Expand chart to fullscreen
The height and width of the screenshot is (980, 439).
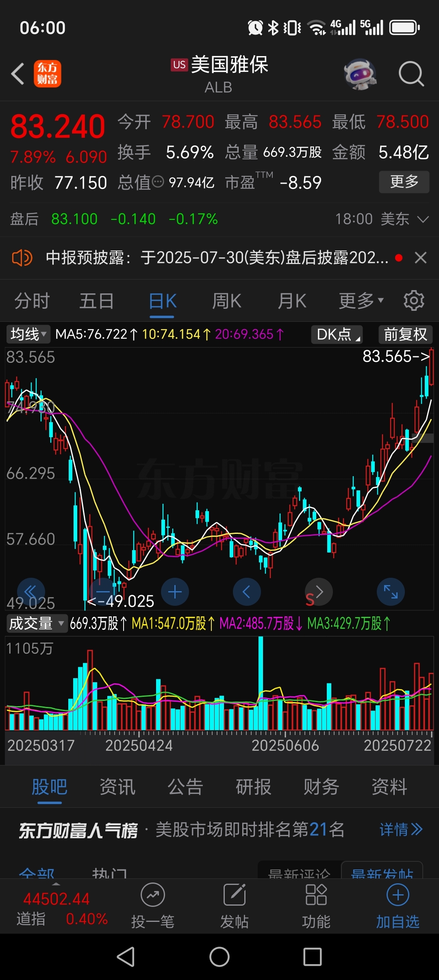pos(391,592)
